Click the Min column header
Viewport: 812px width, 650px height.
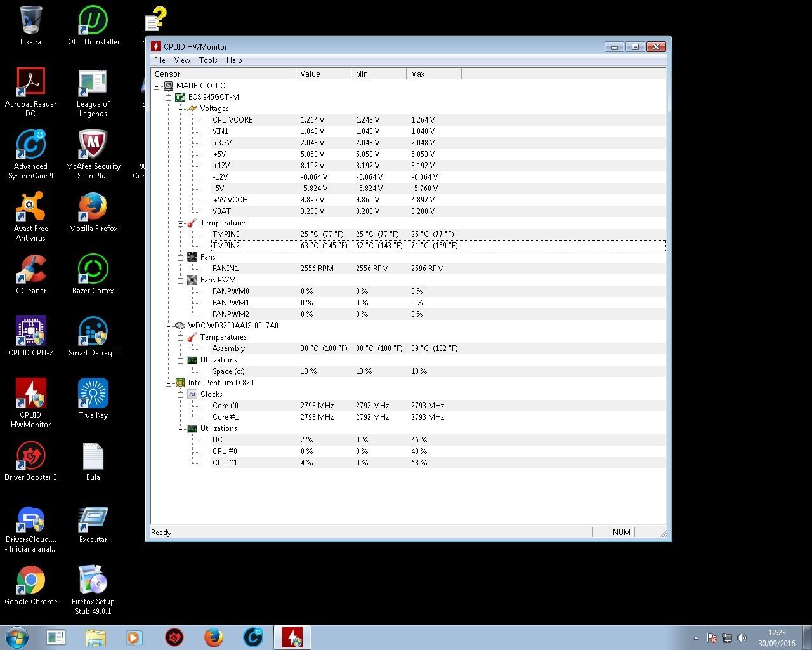coord(379,74)
